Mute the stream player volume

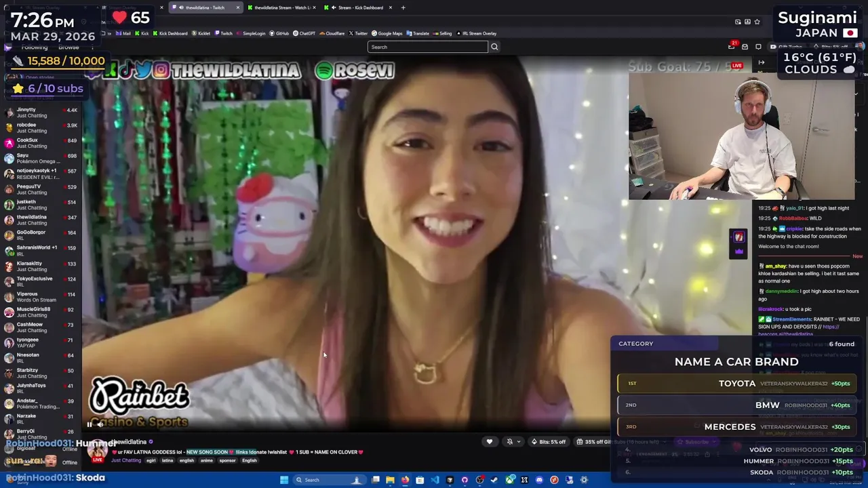pyautogui.click(x=100, y=424)
